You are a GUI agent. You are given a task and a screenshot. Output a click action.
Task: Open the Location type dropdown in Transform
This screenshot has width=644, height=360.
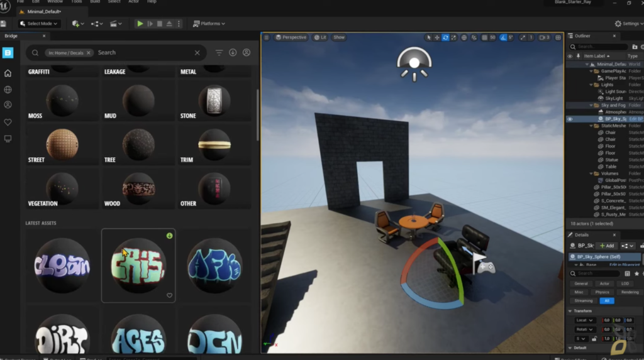(584, 320)
